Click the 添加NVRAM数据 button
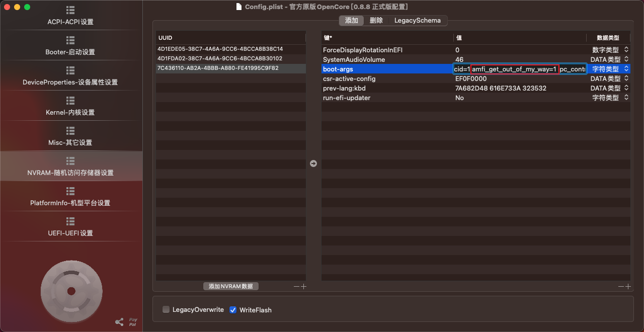Screen dimensions: 644x332 [x=231, y=286]
